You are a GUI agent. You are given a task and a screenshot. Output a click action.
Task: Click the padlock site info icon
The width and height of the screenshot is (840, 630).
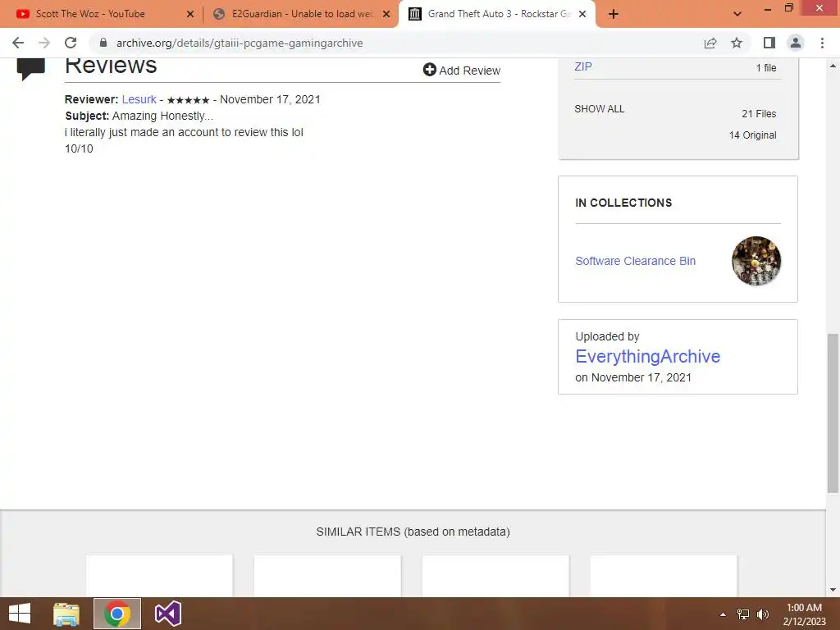coord(103,43)
